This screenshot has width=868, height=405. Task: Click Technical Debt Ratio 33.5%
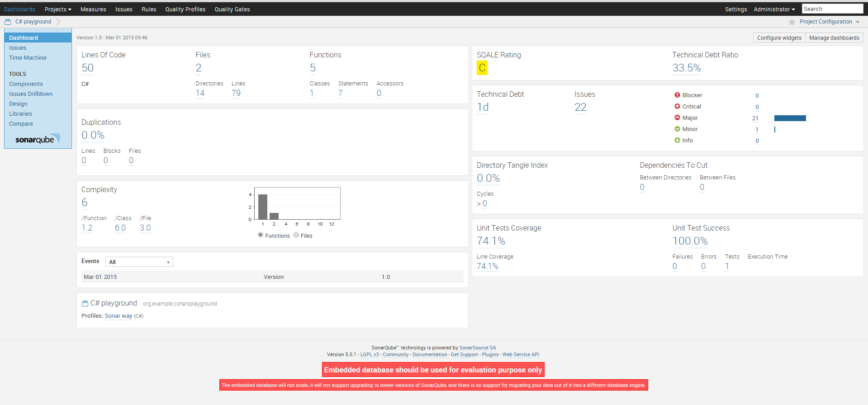tap(687, 68)
